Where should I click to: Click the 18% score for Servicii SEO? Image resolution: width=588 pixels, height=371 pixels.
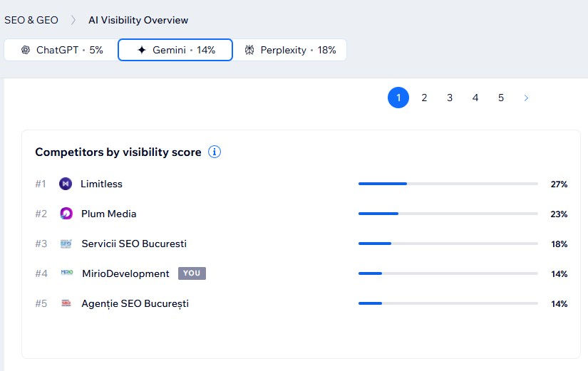pyautogui.click(x=559, y=244)
